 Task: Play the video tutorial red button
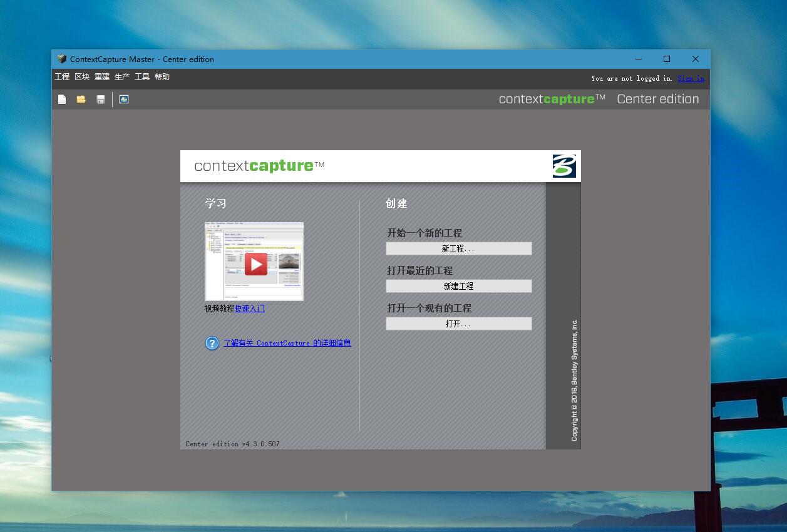(255, 264)
